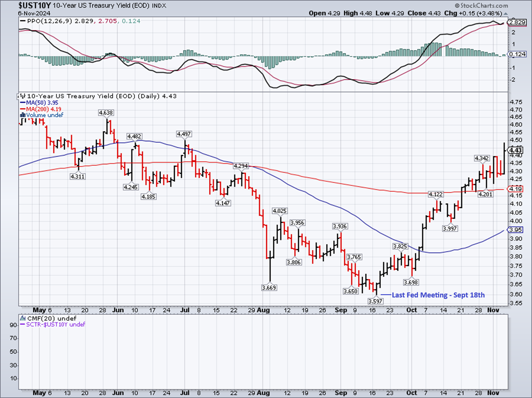The image size is (532, 398).
Task: Click the StockCharts.com watermark link
Action: click(x=484, y=6)
